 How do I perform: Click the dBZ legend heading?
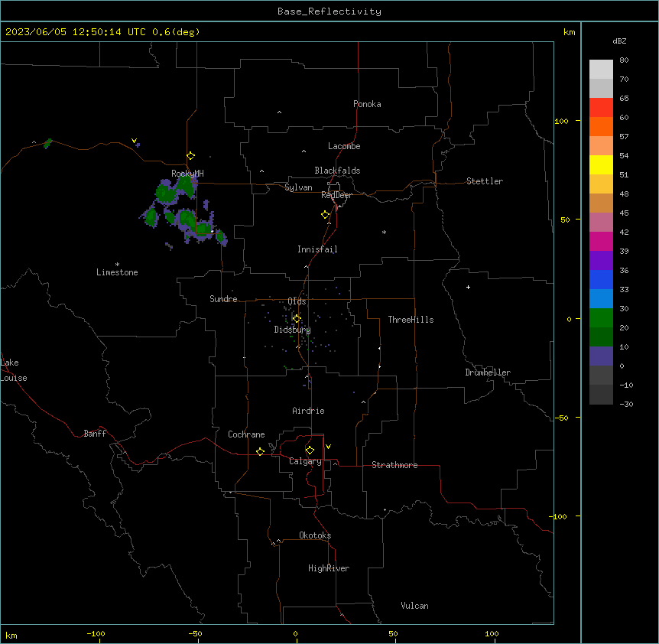coord(619,41)
